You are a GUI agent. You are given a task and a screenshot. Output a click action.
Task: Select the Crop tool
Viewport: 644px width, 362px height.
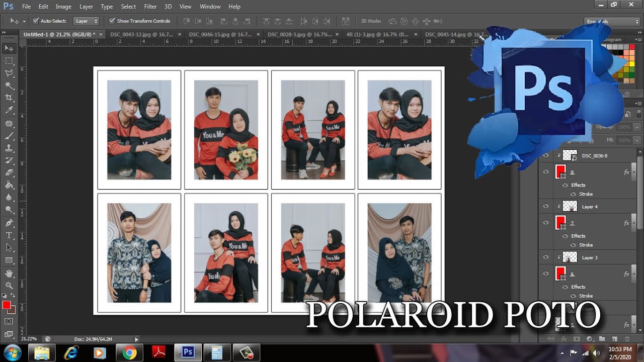pos(9,98)
